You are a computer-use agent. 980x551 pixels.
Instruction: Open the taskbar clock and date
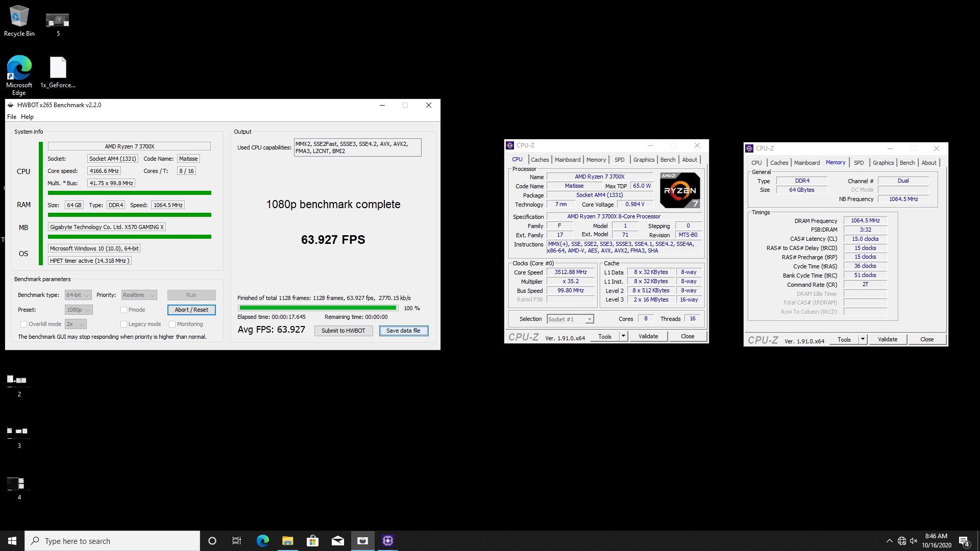pos(936,541)
